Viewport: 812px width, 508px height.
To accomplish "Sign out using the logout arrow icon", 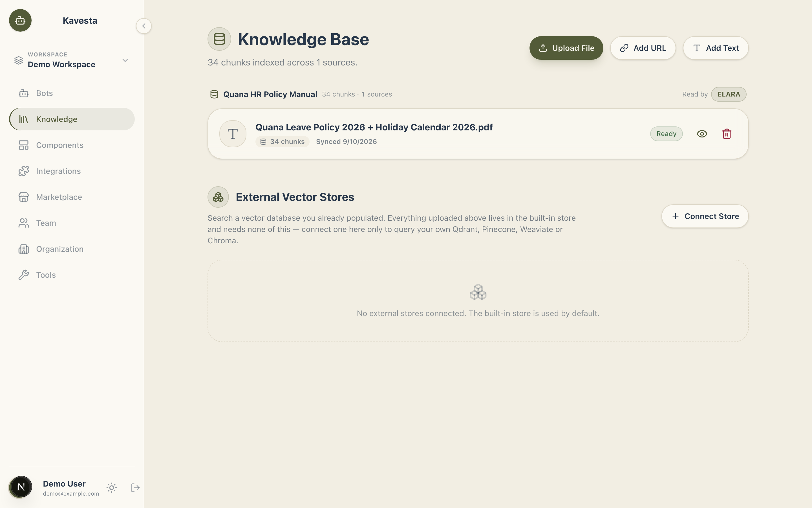I will (x=135, y=487).
